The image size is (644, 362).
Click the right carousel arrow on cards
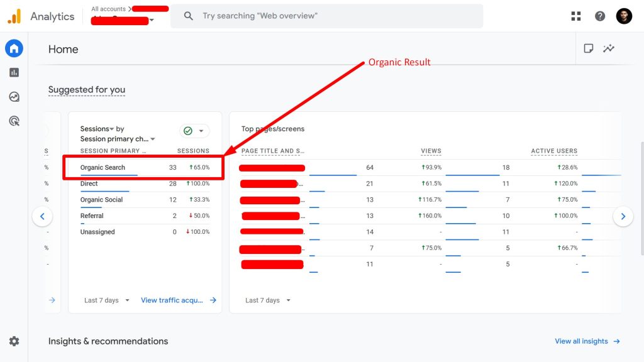[x=623, y=216]
